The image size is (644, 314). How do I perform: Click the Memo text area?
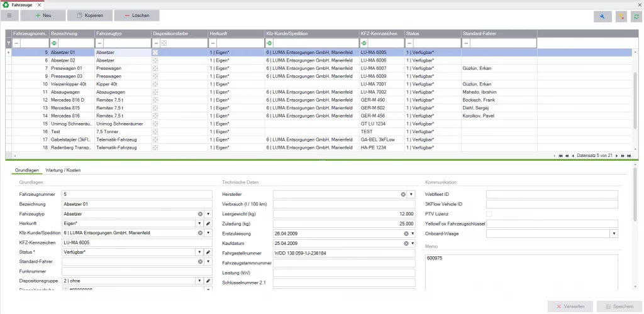tap(522, 271)
